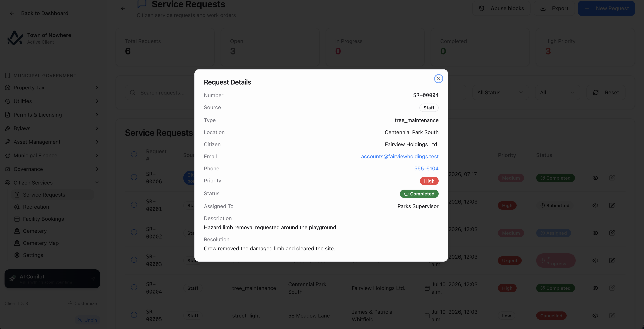Image resolution: width=644 pixels, height=329 pixels.
Task: Open the All Status dropdown
Action: pos(500,92)
